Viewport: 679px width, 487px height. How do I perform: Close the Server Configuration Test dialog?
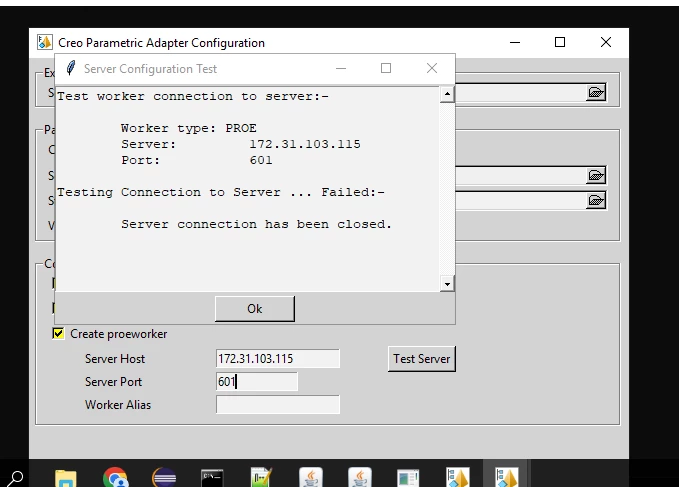pos(432,68)
